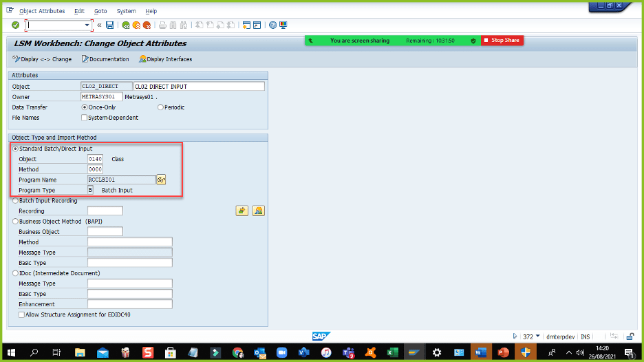The image size is (644, 362).
Task: Click the Recording input field
Action: pos(105,211)
